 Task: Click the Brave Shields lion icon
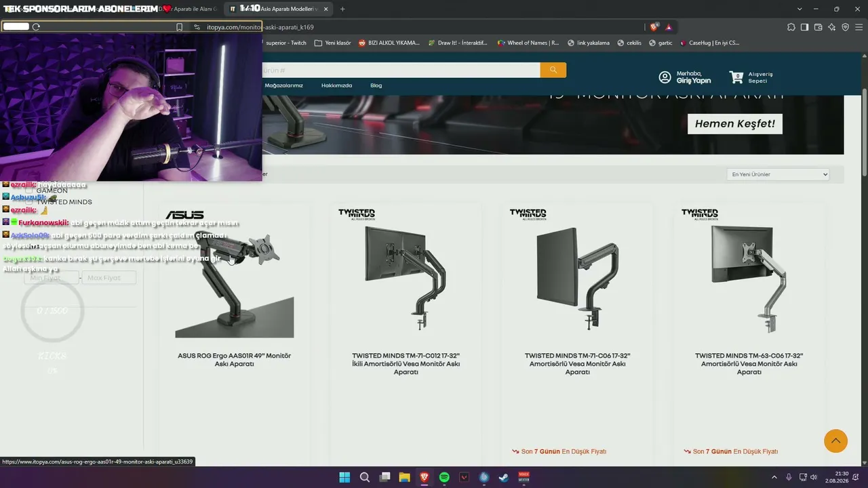(x=654, y=27)
